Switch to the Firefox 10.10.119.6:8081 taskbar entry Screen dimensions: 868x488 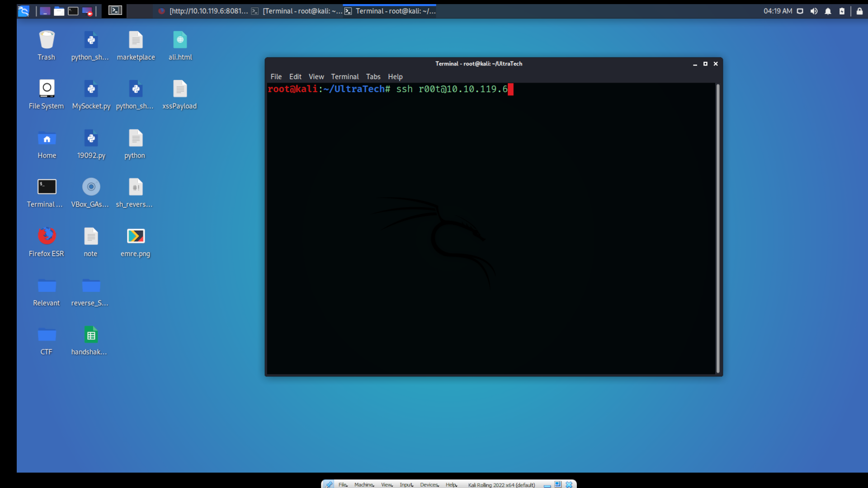203,11
